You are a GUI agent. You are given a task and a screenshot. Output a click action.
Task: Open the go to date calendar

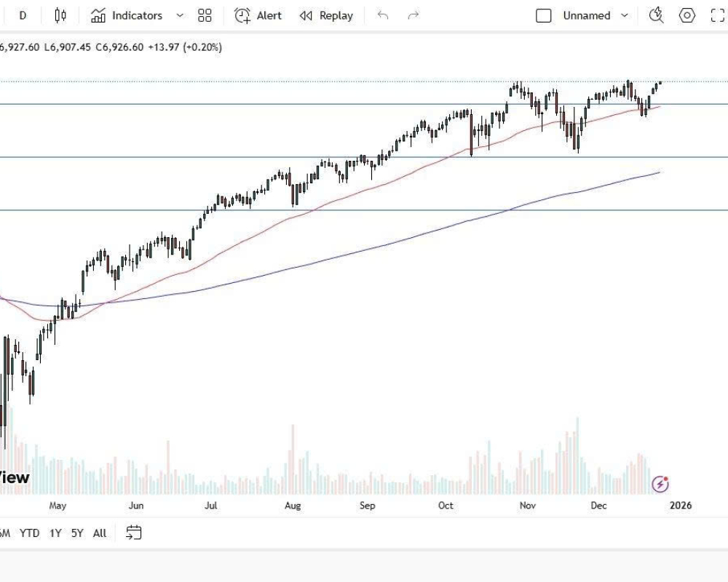(133, 533)
